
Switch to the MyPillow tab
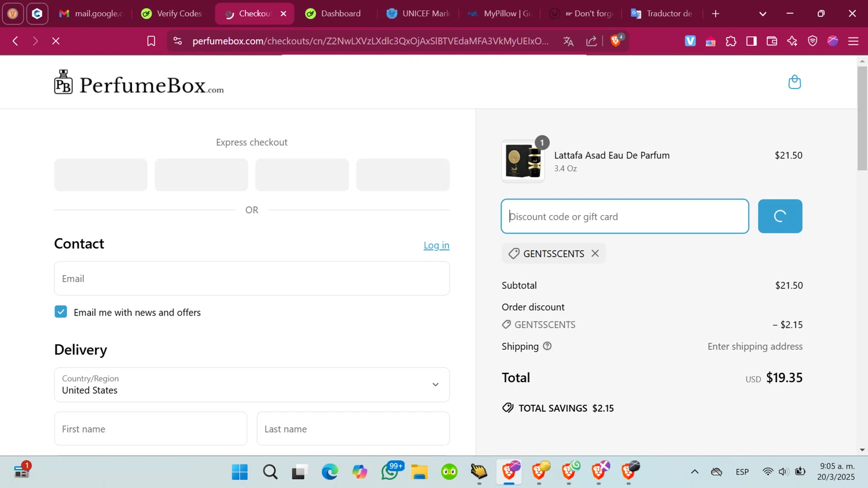[x=500, y=13]
